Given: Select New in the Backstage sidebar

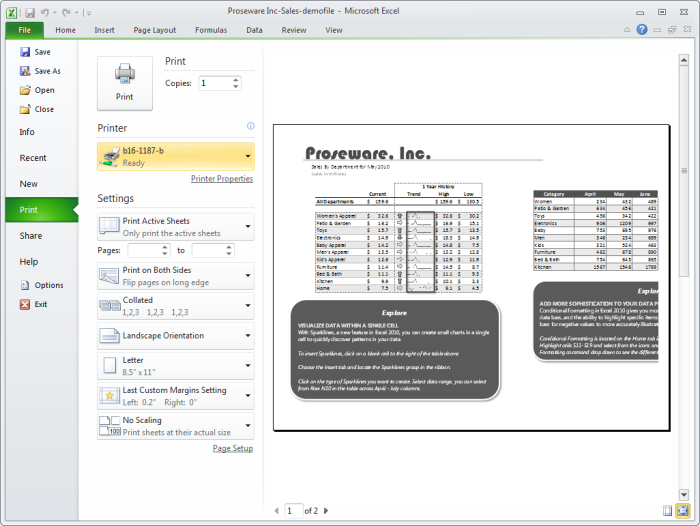Looking at the screenshot, I should pos(42,184).
